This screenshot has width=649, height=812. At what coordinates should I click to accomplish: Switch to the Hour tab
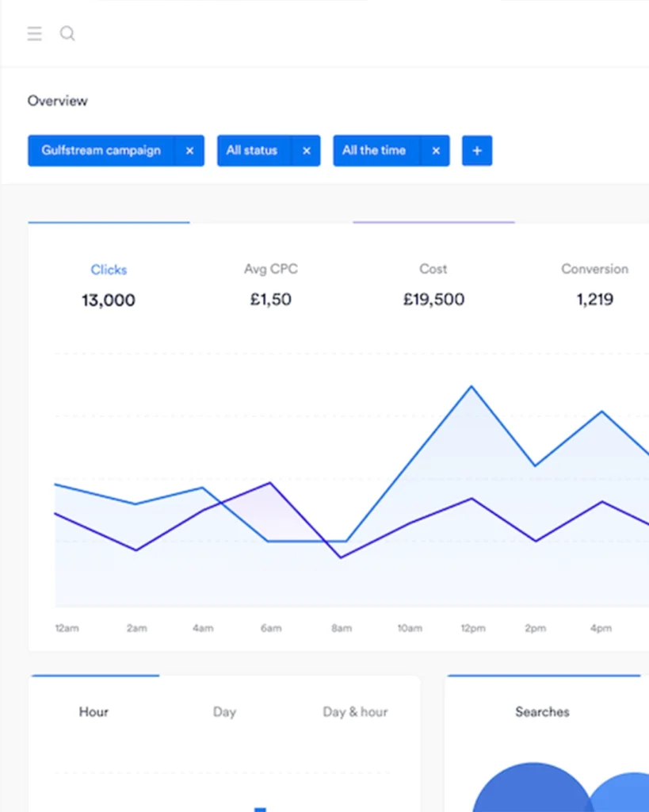tap(94, 712)
